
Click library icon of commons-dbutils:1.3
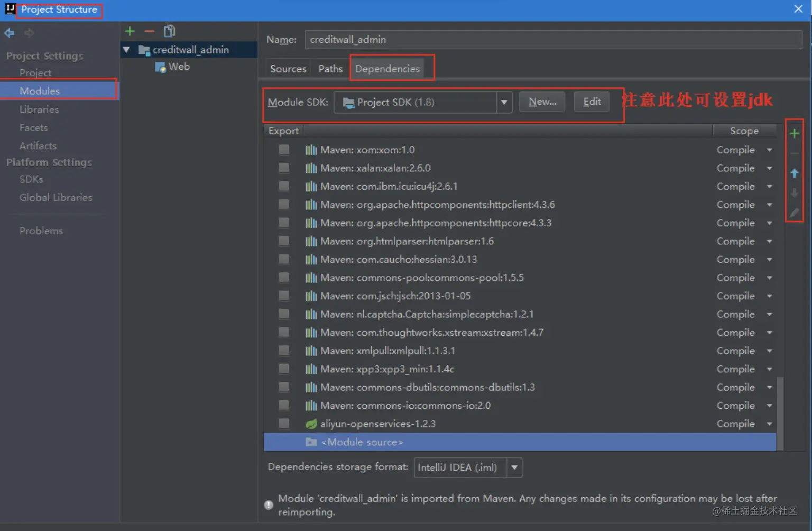[x=311, y=387]
